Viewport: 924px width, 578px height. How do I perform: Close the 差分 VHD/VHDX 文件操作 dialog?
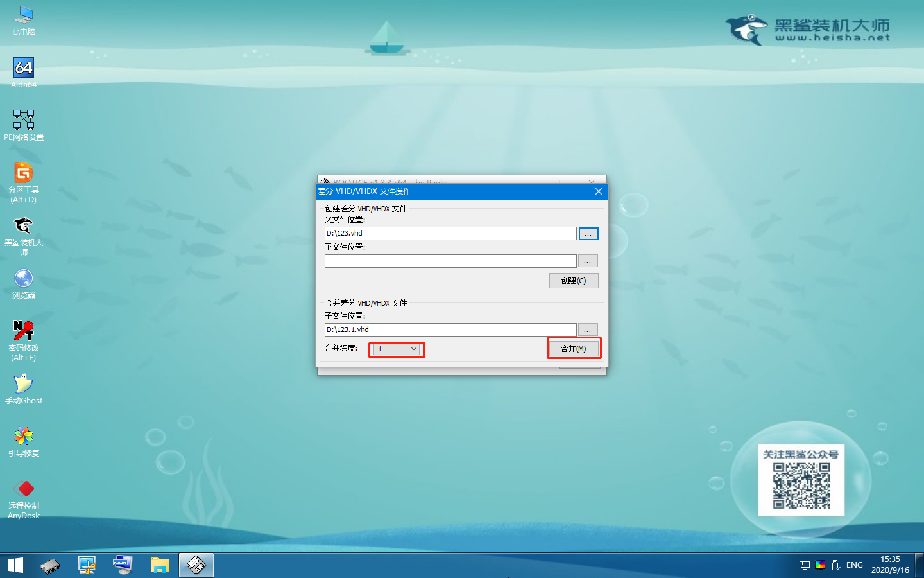click(599, 191)
